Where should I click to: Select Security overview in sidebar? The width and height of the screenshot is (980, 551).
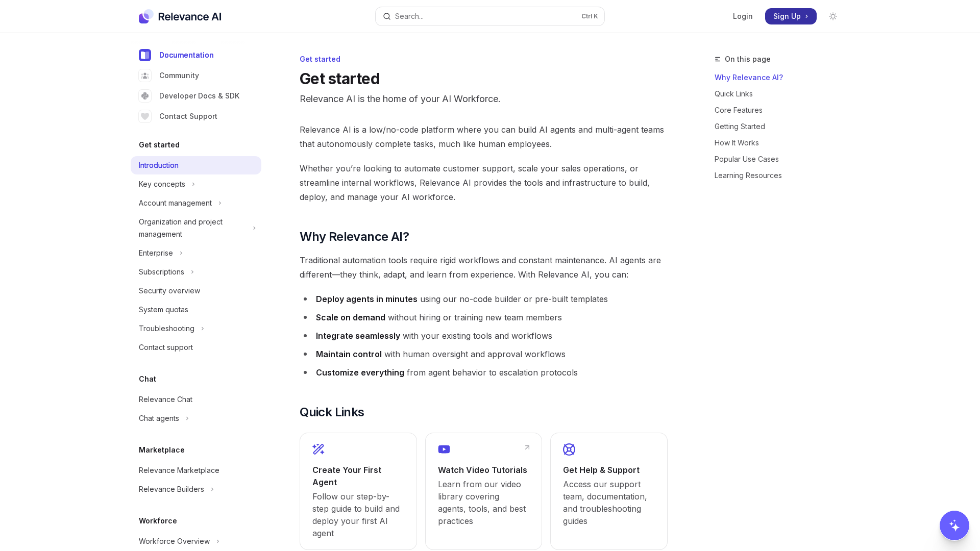pyautogui.click(x=169, y=291)
